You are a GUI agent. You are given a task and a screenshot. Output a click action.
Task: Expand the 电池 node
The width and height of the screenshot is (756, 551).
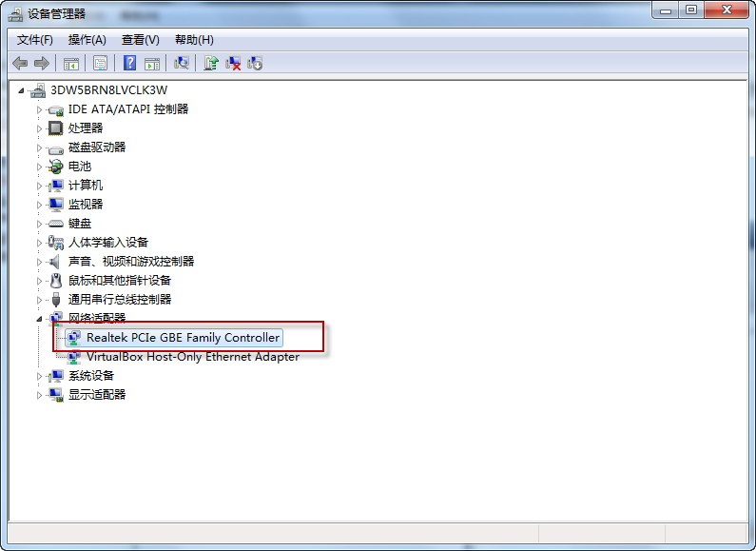[40, 167]
